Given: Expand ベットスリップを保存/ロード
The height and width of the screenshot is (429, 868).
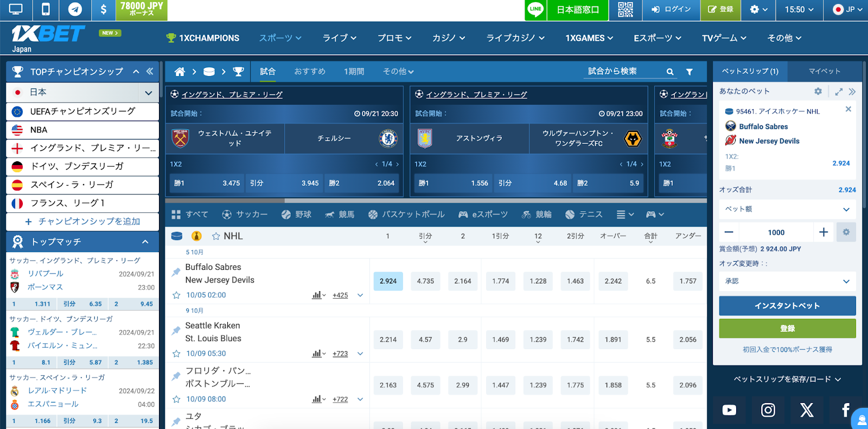Looking at the screenshot, I should click(787, 379).
